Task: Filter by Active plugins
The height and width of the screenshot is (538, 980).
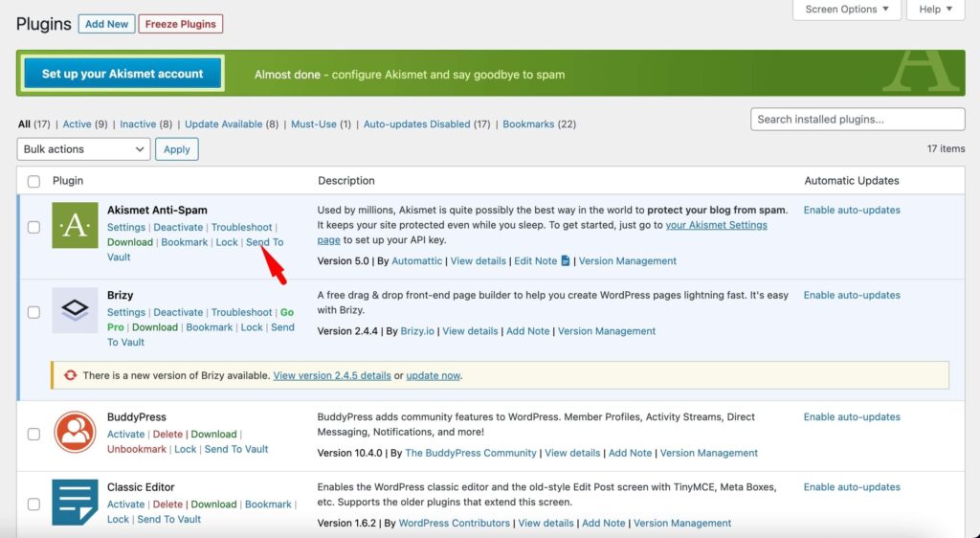Action: (x=77, y=124)
